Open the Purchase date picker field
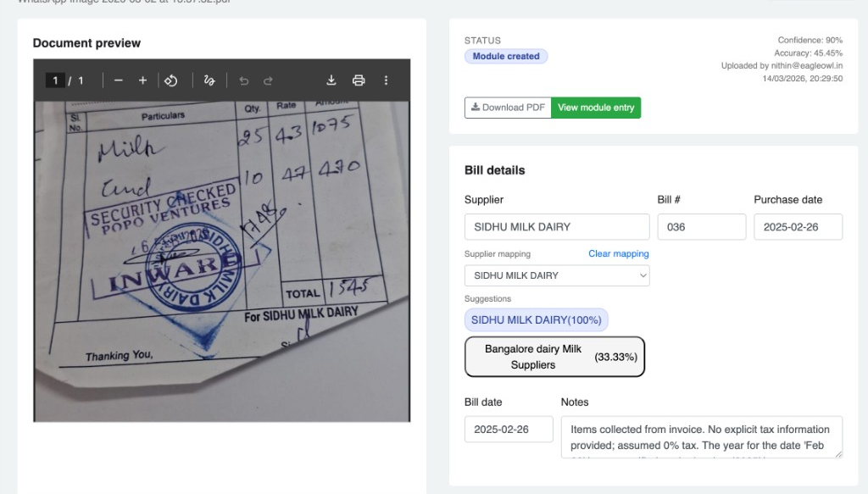The image size is (868, 494). point(798,226)
